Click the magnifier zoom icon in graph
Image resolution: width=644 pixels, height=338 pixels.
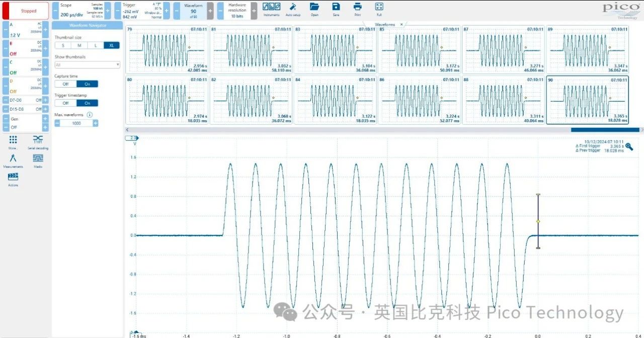pos(629,147)
